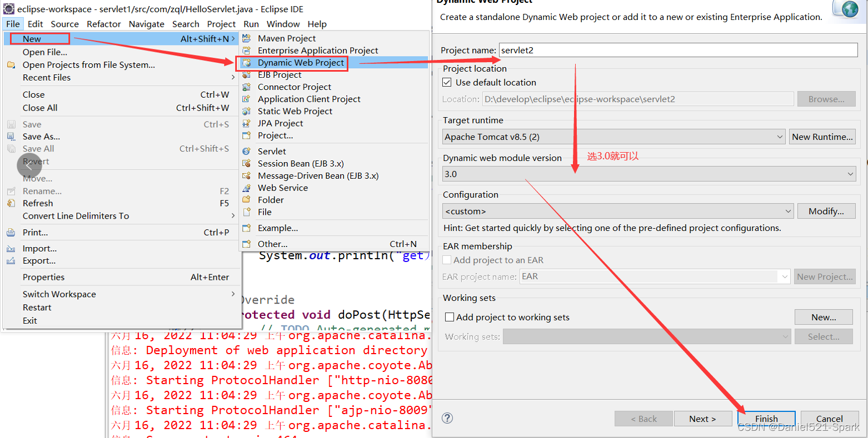Click the JPA Project icon
This screenshot has width=868, height=438.
[x=247, y=124]
